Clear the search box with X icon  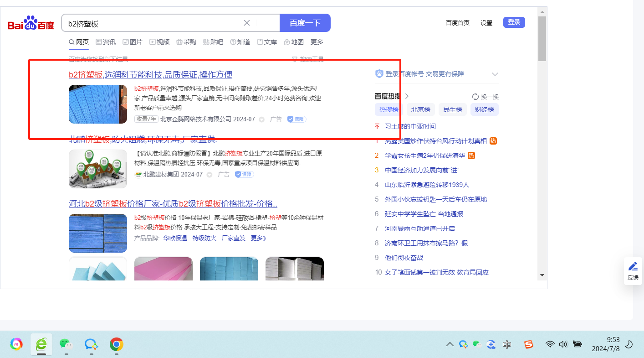coord(247,23)
